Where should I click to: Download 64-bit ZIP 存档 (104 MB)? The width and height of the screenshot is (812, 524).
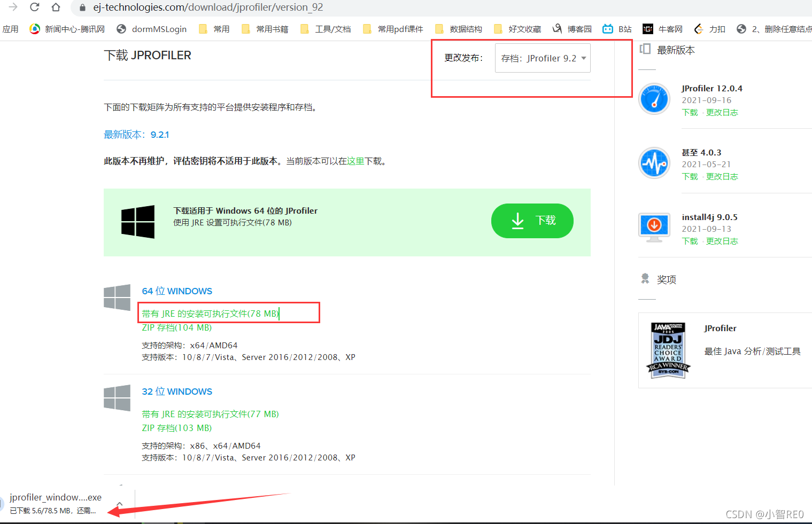click(177, 327)
